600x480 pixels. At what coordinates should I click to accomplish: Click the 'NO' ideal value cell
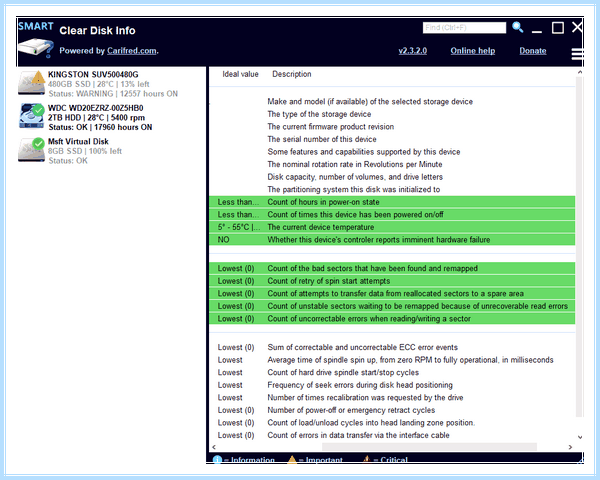pos(223,240)
